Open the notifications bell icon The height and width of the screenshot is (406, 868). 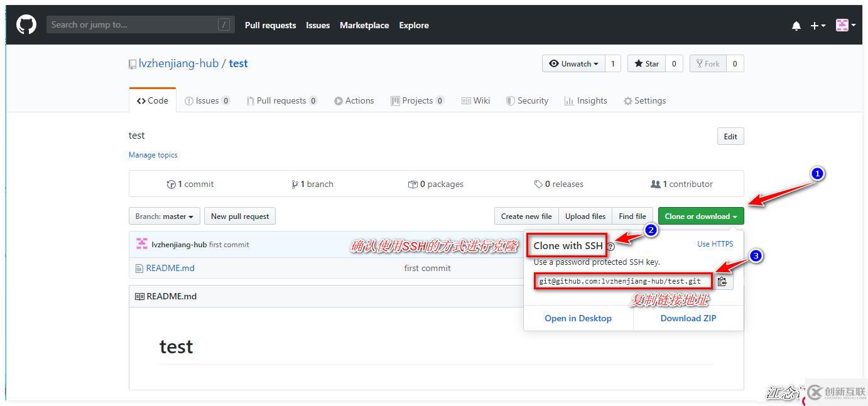tap(796, 26)
